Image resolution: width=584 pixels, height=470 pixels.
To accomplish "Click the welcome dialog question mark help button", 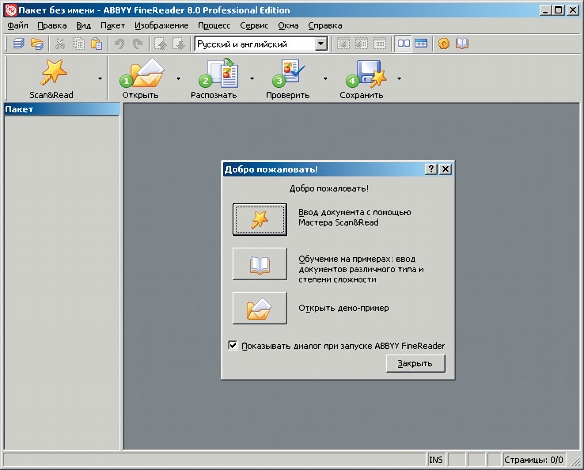I will [431, 169].
